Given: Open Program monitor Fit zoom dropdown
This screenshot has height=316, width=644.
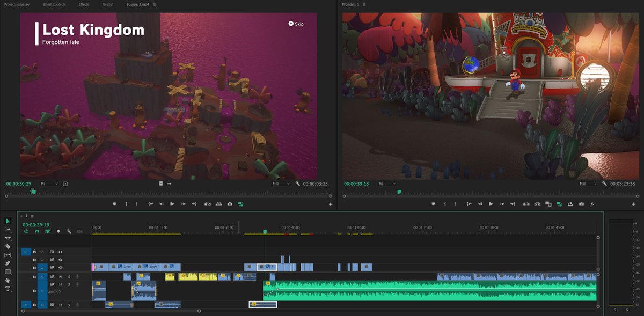Looking at the screenshot, I should pos(386,183).
